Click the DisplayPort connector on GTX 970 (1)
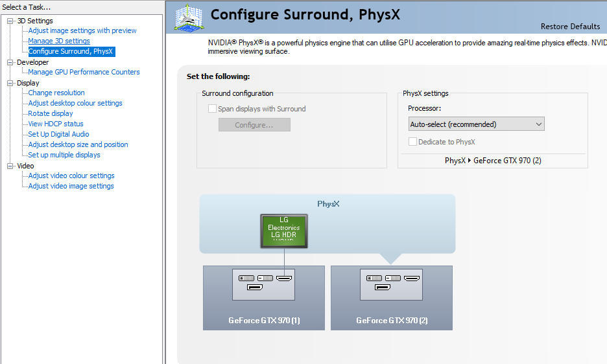Viewport: 607px width, 364px height. pos(254,287)
